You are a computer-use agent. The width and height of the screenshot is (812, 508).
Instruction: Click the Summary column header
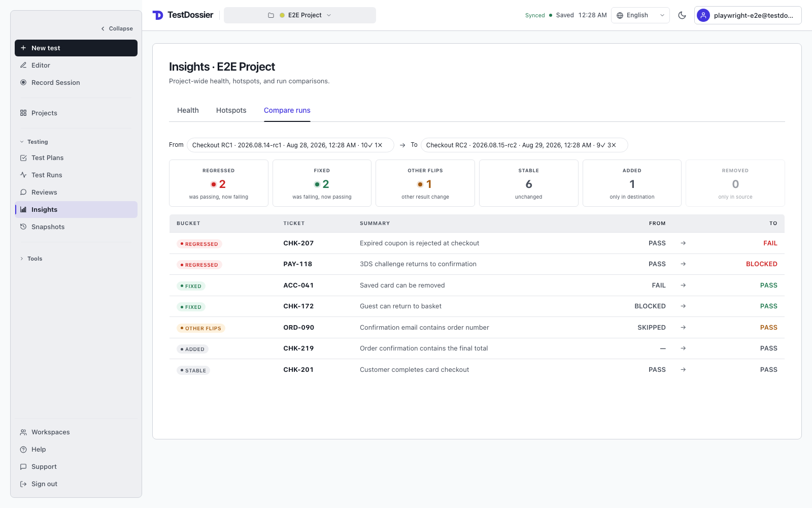pyautogui.click(x=375, y=223)
